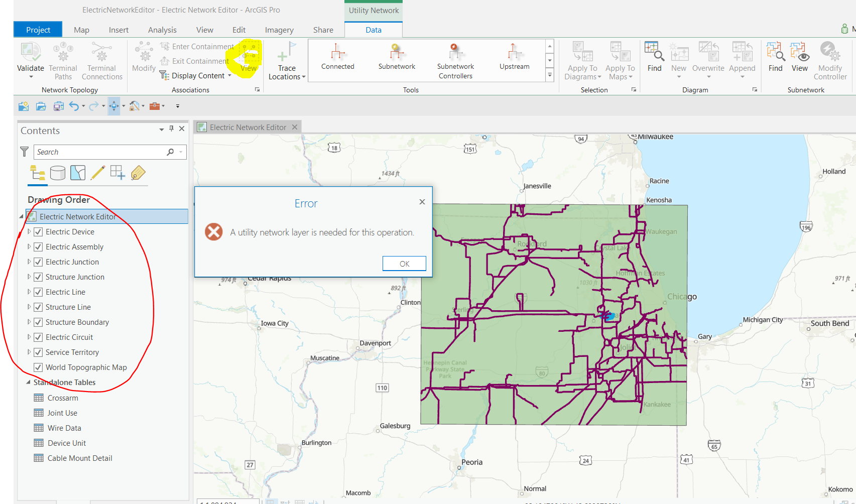Switch to List By Selection view
The width and height of the screenshot is (856, 504).
(x=78, y=173)
